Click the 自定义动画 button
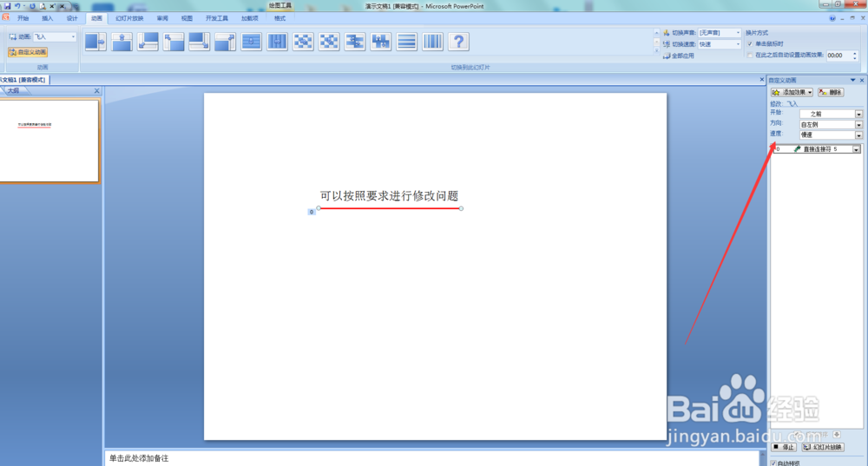 28,52
